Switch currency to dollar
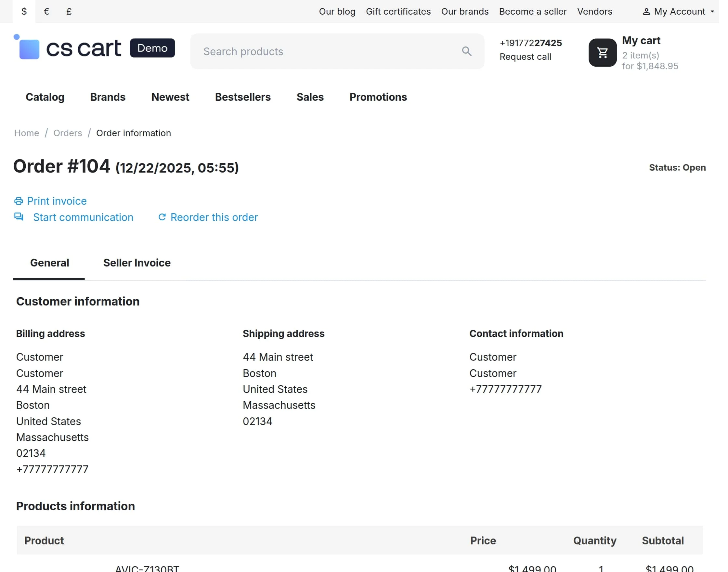Screen dimensions: 728x572 coord(24,12)
